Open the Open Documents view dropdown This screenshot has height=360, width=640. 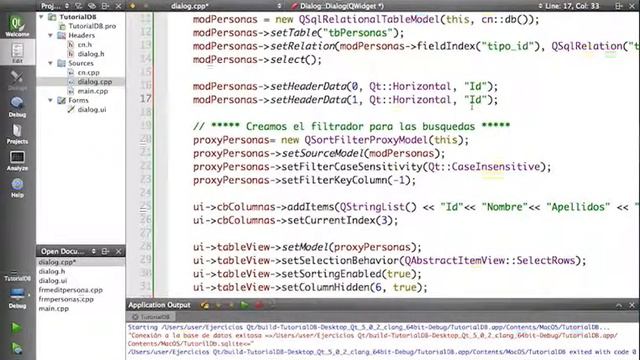point(67,251)
